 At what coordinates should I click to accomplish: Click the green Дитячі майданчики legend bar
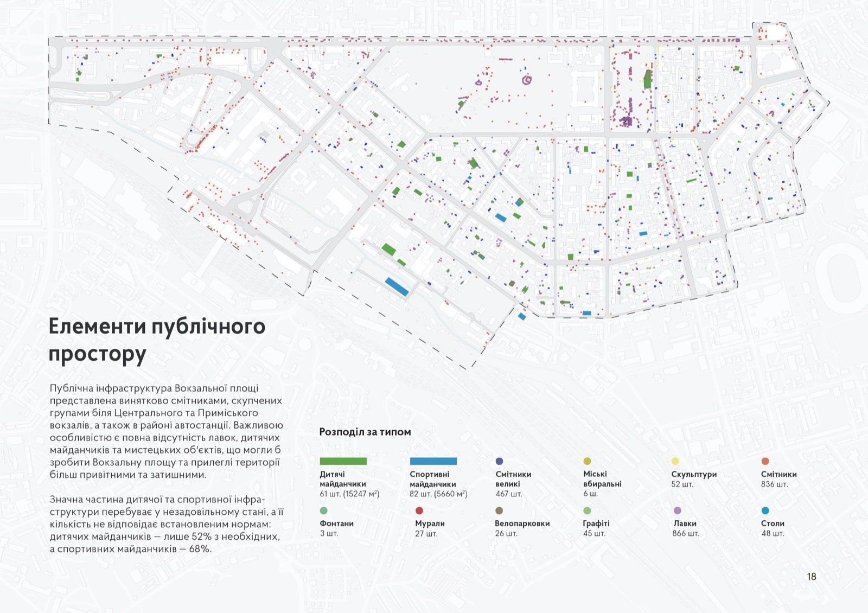(343, 461)
